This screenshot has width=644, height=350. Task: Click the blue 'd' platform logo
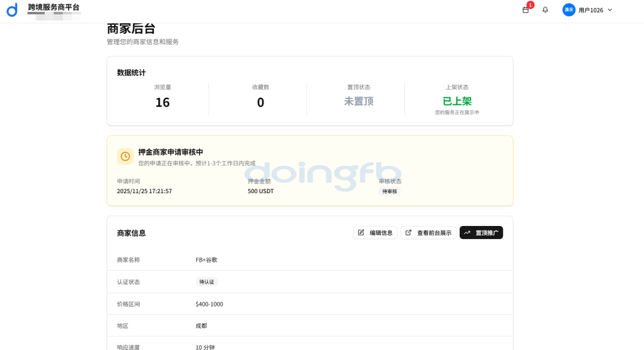click(12, 10)
